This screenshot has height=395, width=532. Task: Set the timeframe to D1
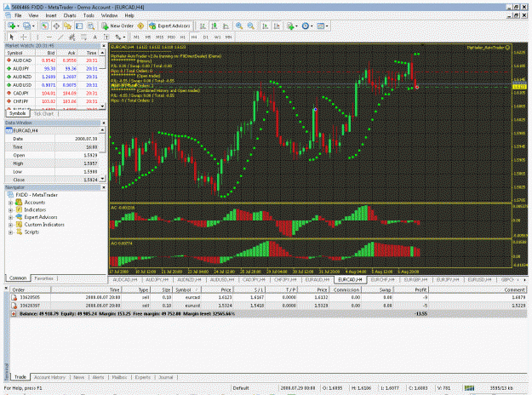coord(206,37)
